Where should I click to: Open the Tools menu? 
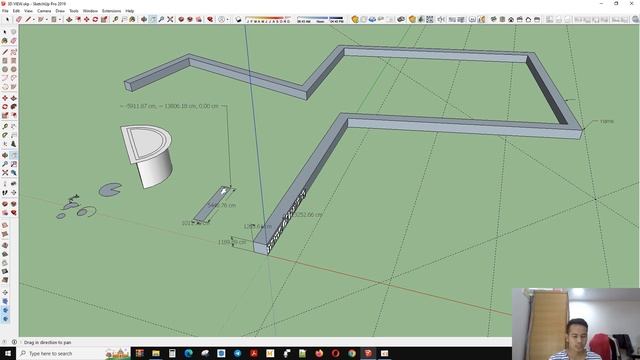pos(74,11)
